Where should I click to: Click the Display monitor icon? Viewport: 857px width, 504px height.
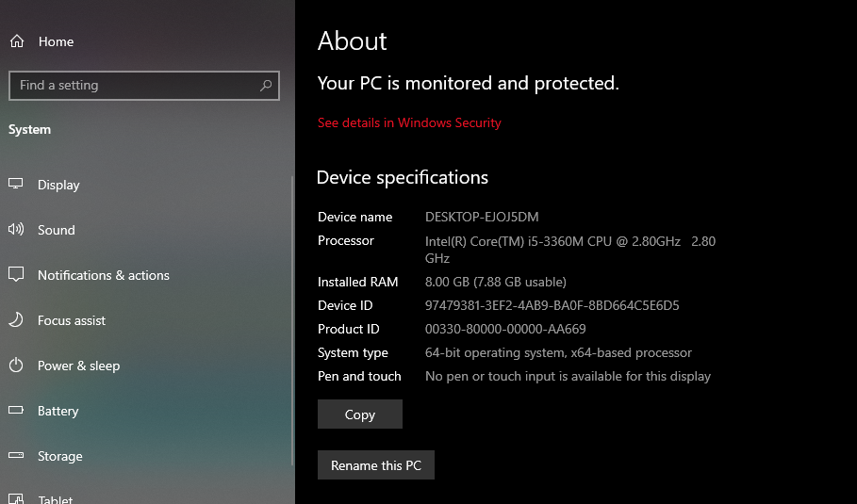16,184
